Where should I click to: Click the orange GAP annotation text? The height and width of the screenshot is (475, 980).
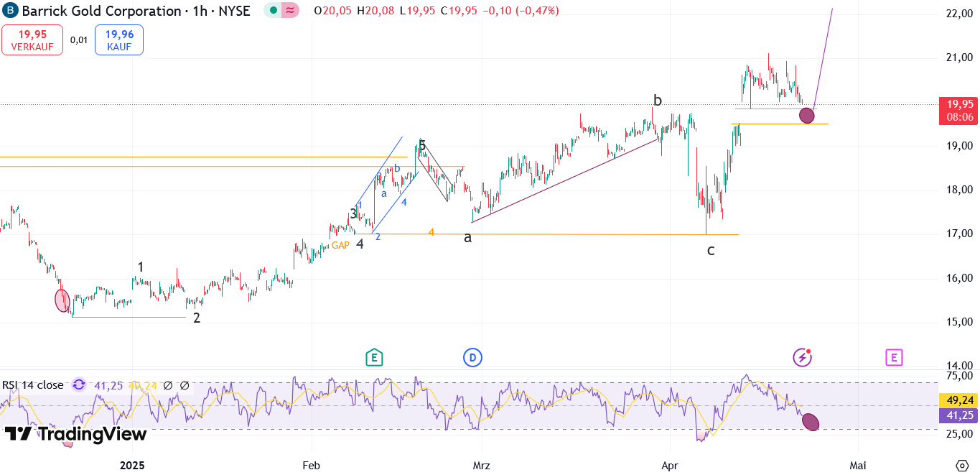[x=340, y=245]
